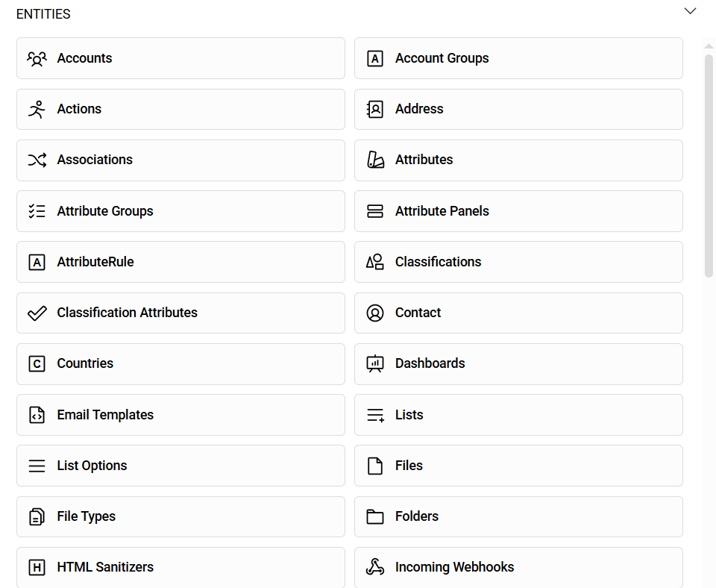Click the Classifications shapes icon

point(375,262)
